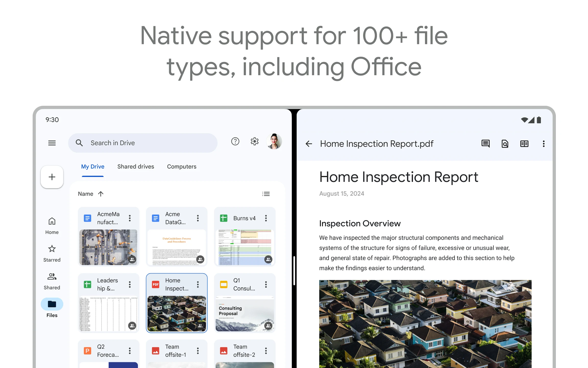The height and width of the screenshot is (368, 588).
Task: Click find in document icon
Action: [x=505, y=144]
